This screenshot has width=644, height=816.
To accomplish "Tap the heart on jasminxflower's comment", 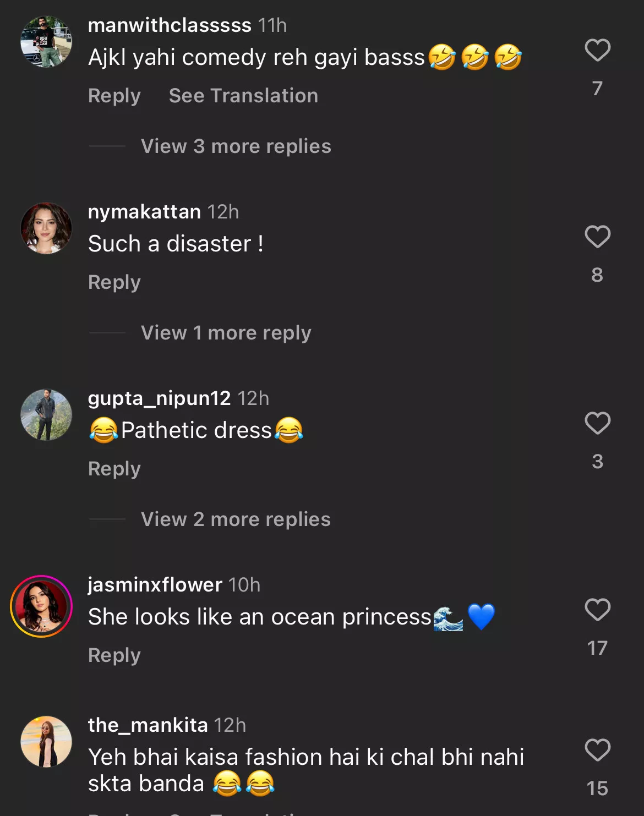I will click(597, 610).
